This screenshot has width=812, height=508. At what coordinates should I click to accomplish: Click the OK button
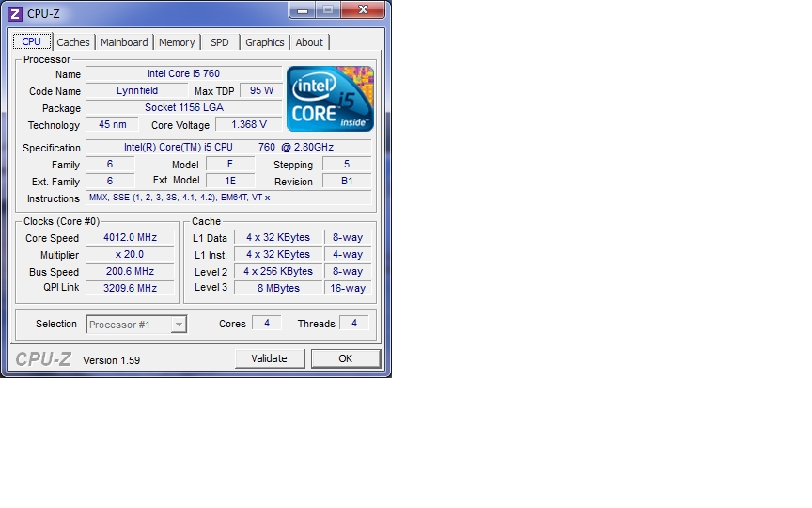[346, 358]
